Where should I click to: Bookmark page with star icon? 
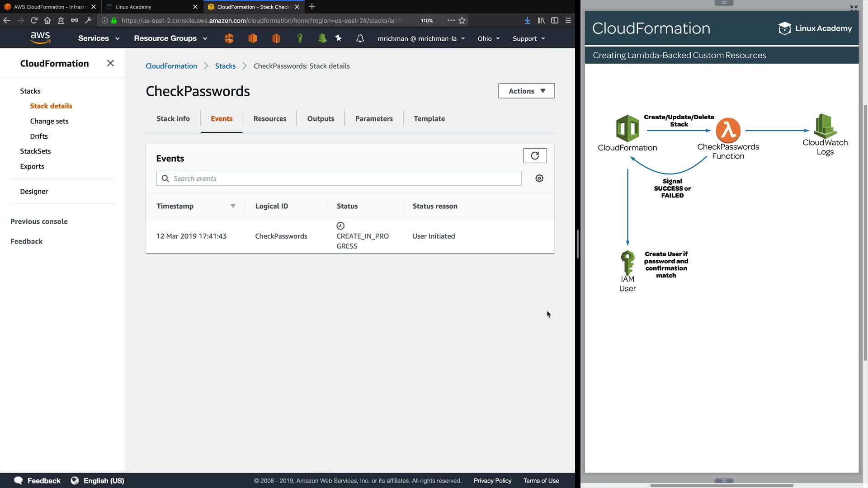pos(462,20)
